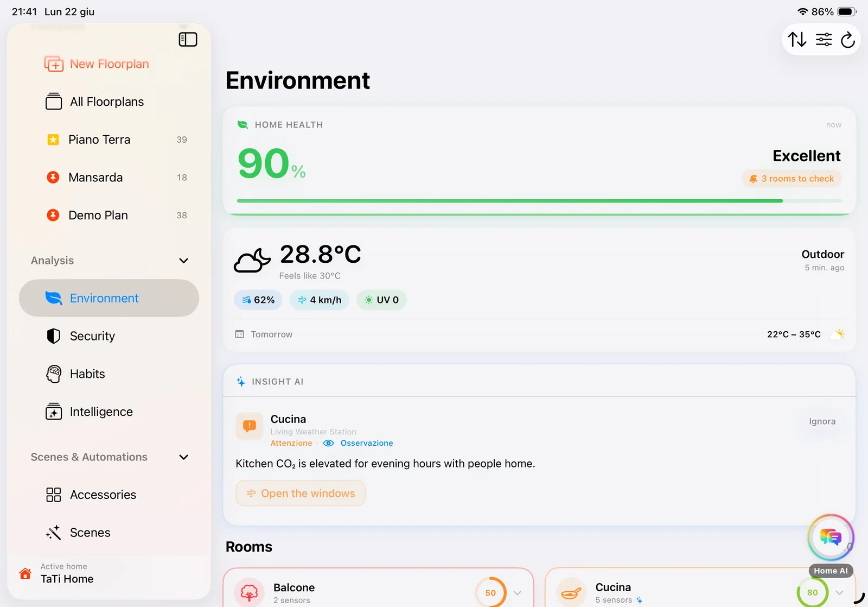868x607 pixels.
Task: Tap the 4 km/h wind chip
Action: coord(320,300)
